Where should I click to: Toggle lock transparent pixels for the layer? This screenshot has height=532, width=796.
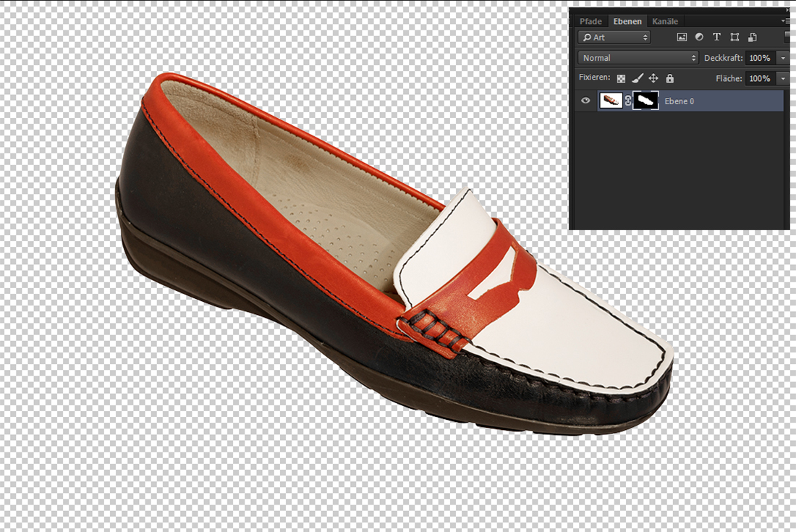click(621, 78)
